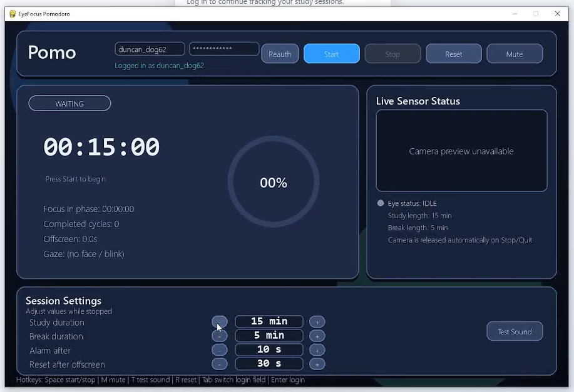Click the 00% circular progress ring
This screenshot has height=392, width=574.
pos(274,182)
